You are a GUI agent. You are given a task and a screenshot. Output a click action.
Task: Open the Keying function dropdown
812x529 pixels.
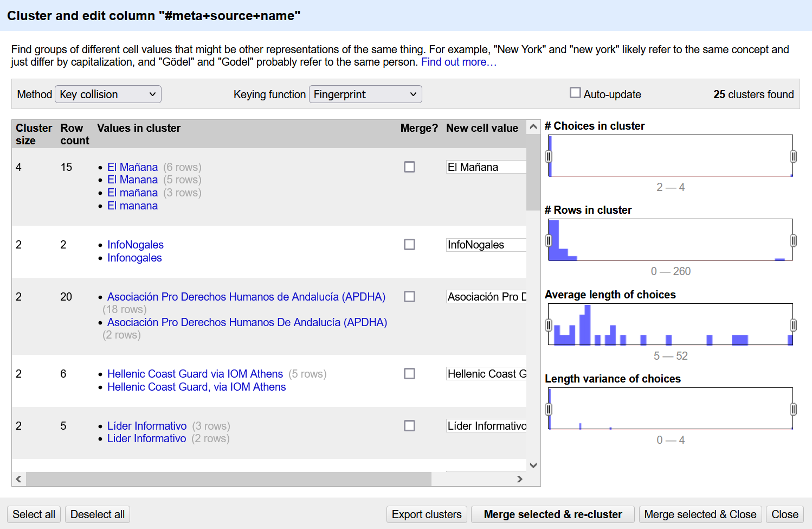[x=365, y=94]
